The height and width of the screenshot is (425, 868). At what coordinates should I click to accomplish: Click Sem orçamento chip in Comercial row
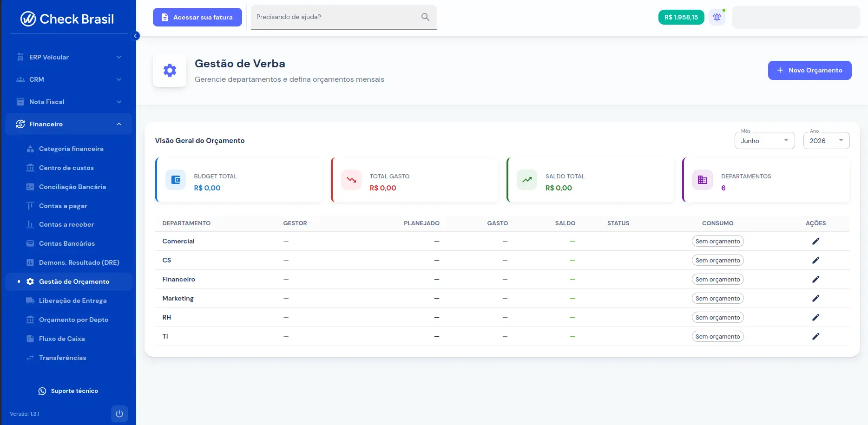(717, 241)
